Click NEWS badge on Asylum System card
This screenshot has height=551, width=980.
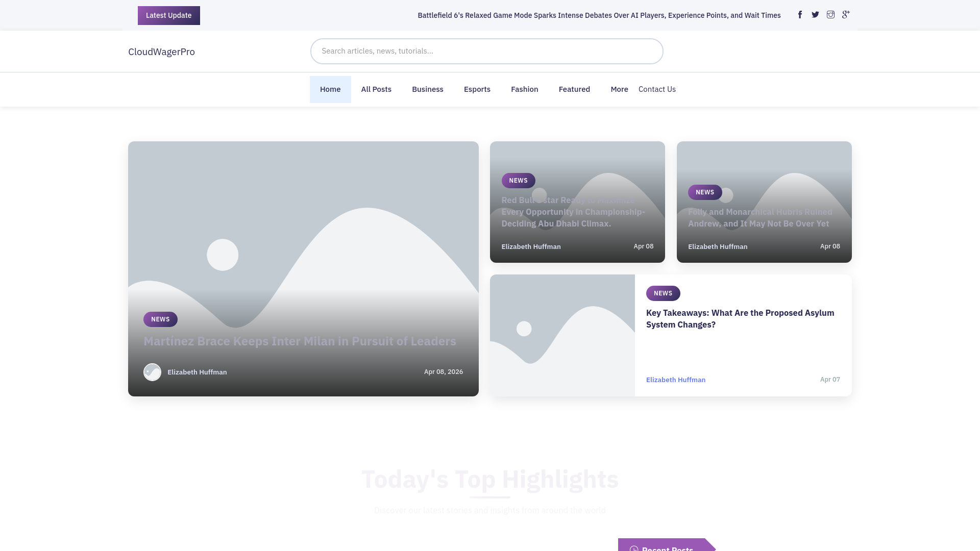[663, 293]
